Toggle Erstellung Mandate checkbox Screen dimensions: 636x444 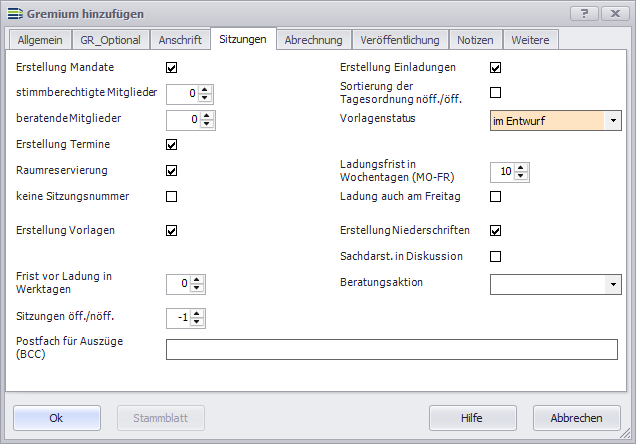pos(171,68)
